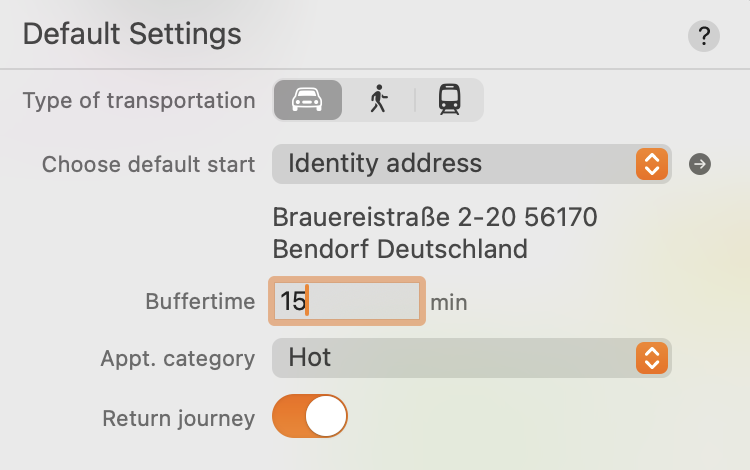Click the Type of transportation label
Screen dimensions: 750x470
tap(139, 101)
